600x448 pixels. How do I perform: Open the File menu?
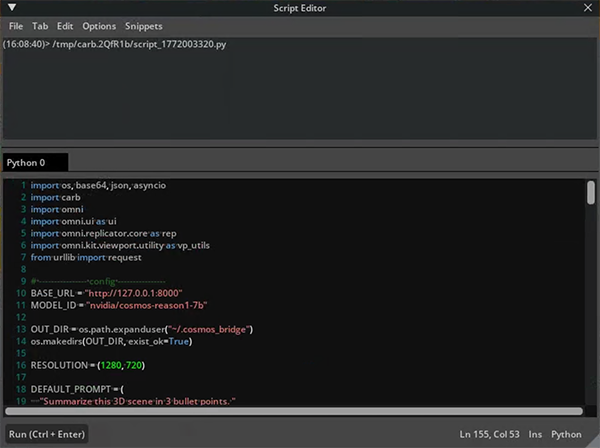[x=16, y=26]
